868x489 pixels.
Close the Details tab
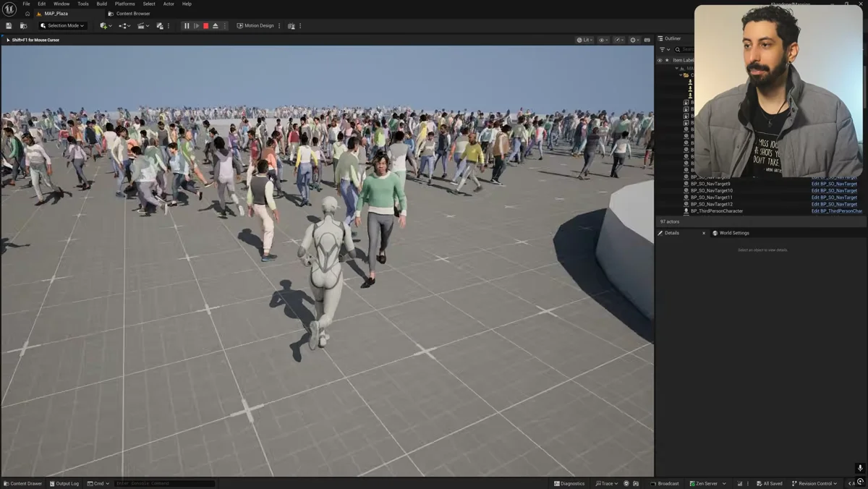(703, 233)
